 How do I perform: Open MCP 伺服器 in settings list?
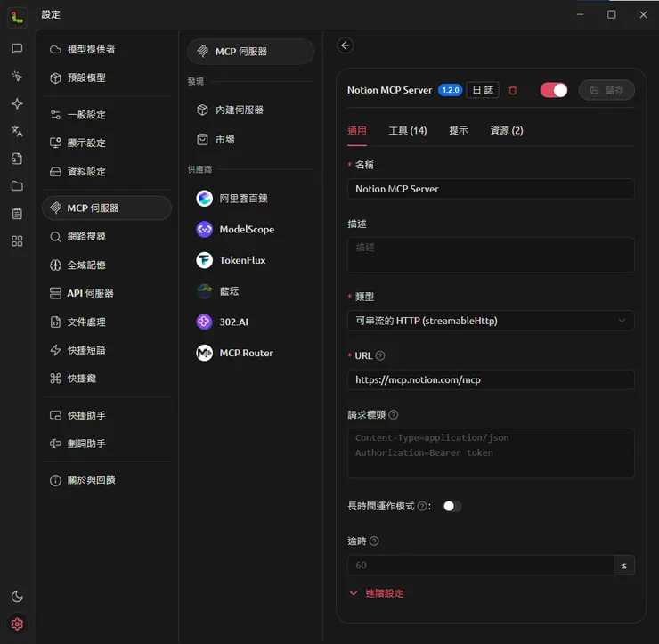click(107, 208)
